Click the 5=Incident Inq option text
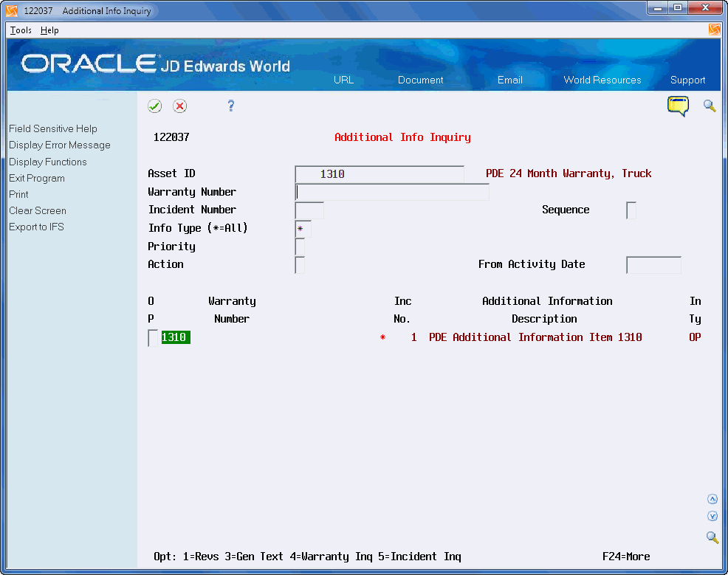 (419, 557)
